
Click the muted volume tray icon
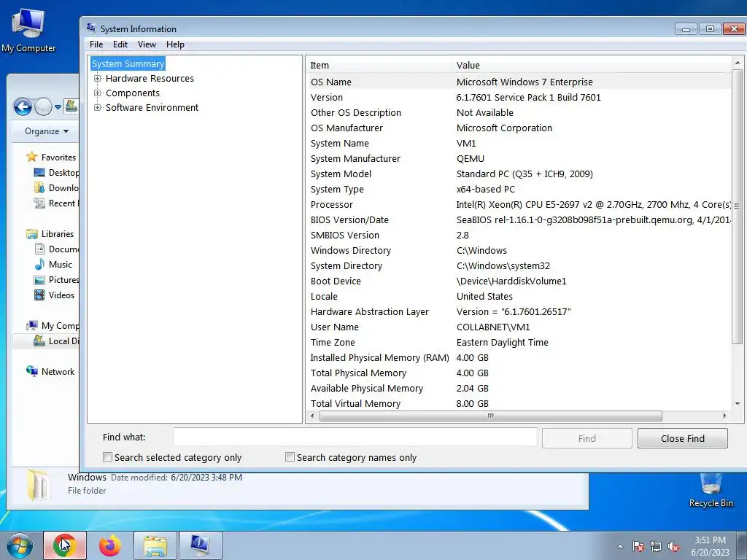[x=673, y=547]
